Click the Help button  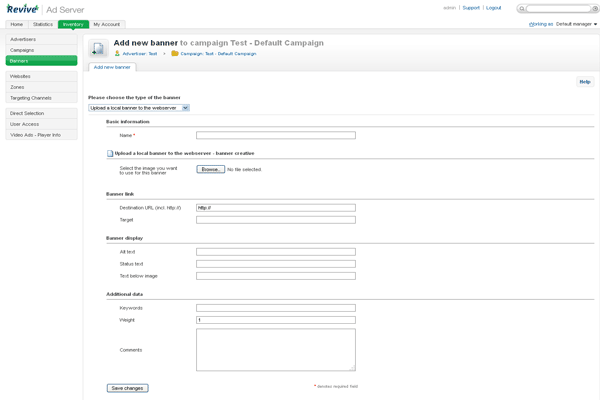tap(584, 82)
